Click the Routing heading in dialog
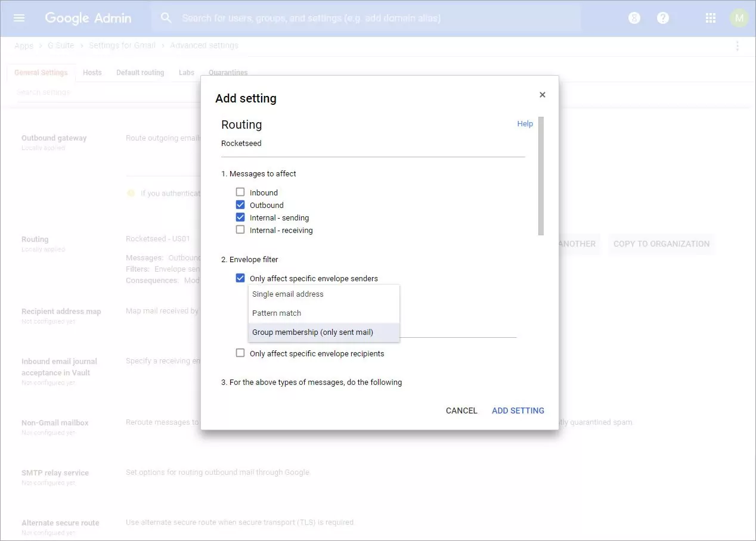The width and height of the screenshot is (756, 541). 241,125
